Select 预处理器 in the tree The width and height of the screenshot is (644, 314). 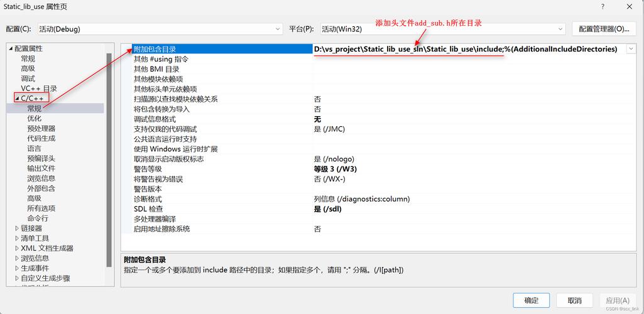[41, 129]
